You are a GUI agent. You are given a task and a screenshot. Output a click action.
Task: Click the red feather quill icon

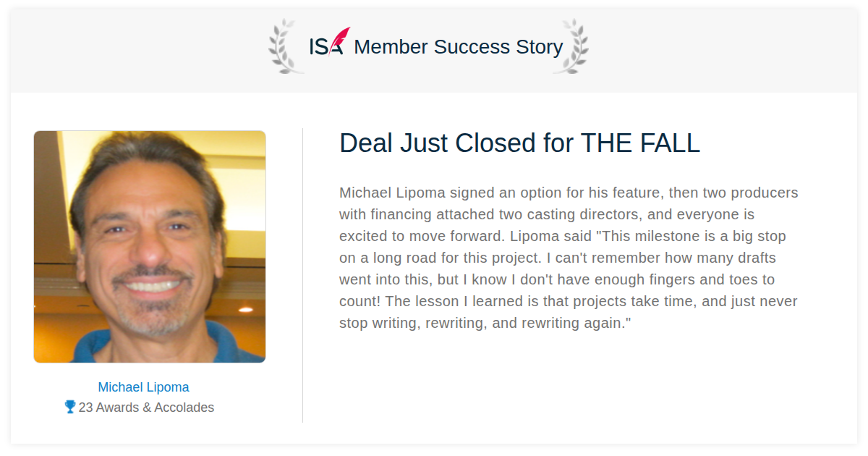[340, 39]
